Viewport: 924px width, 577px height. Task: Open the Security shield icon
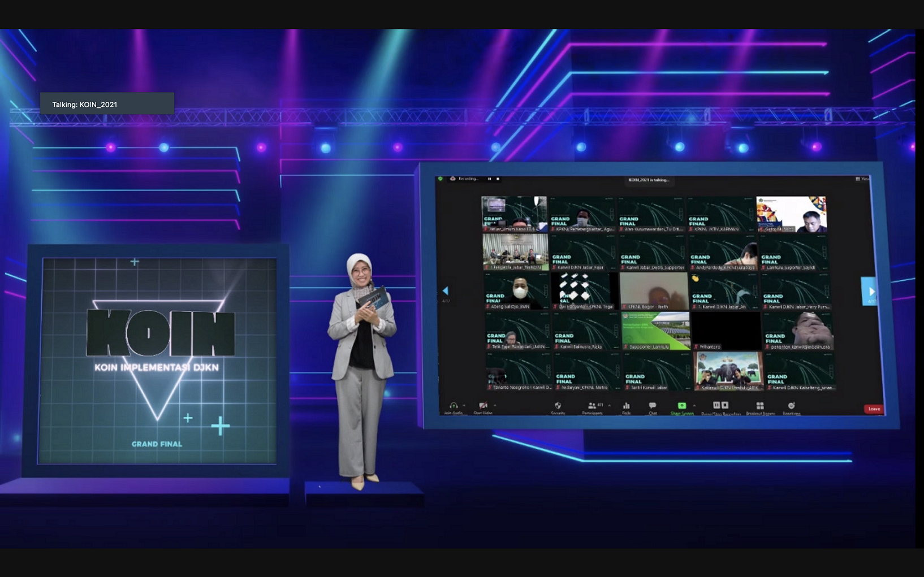558,406
